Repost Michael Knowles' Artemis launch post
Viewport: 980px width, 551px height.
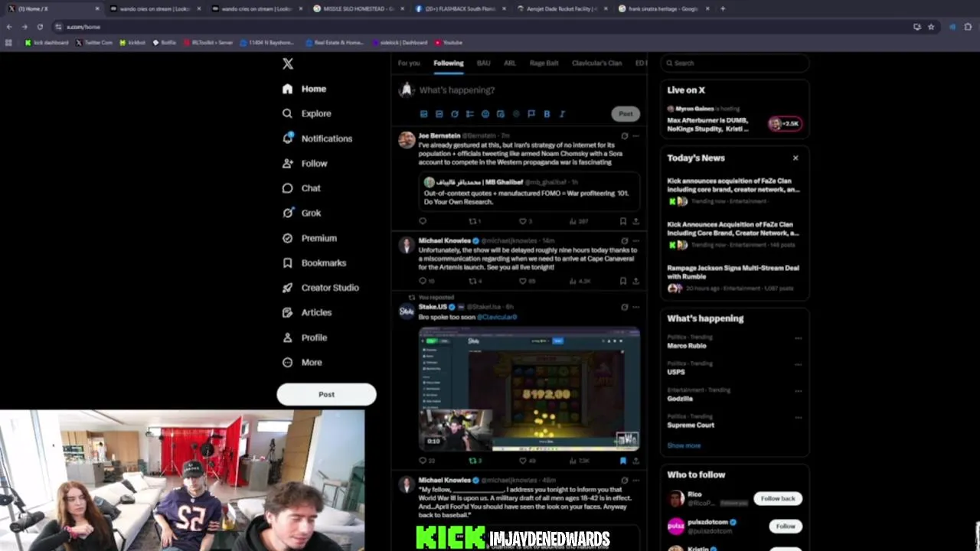tap(475, 281)
